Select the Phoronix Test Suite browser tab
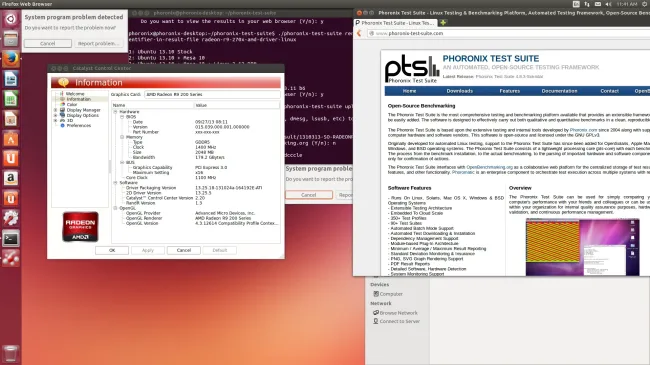 pos(395,23)
